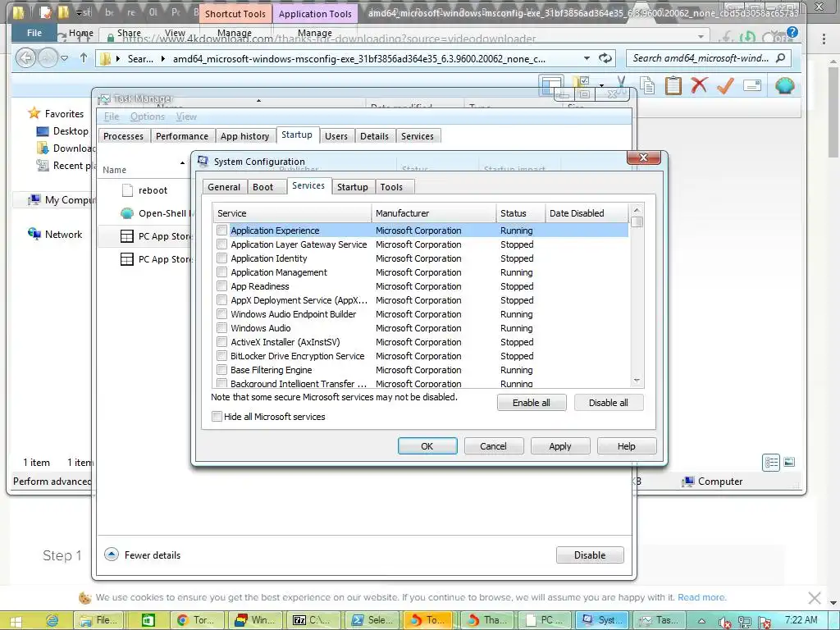
Task: Check Application Layer Gateway Service checkbox
Action: (x=221, y=244)
